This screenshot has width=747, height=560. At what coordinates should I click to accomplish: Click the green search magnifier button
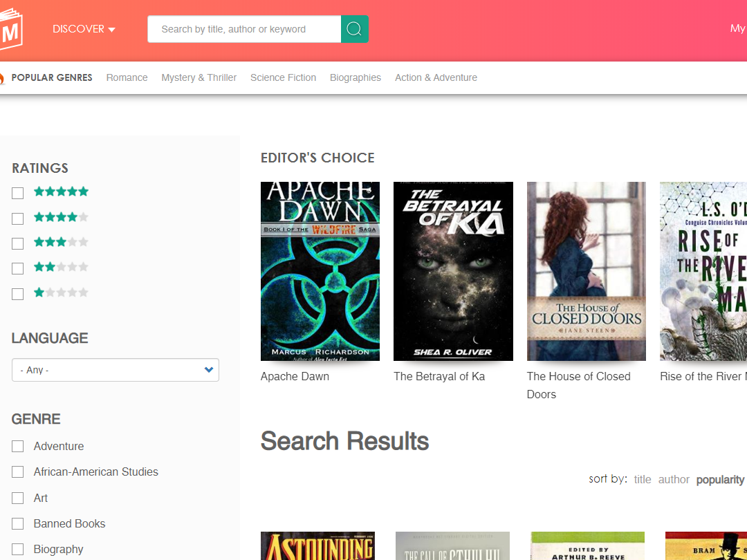tap(354, 29)
